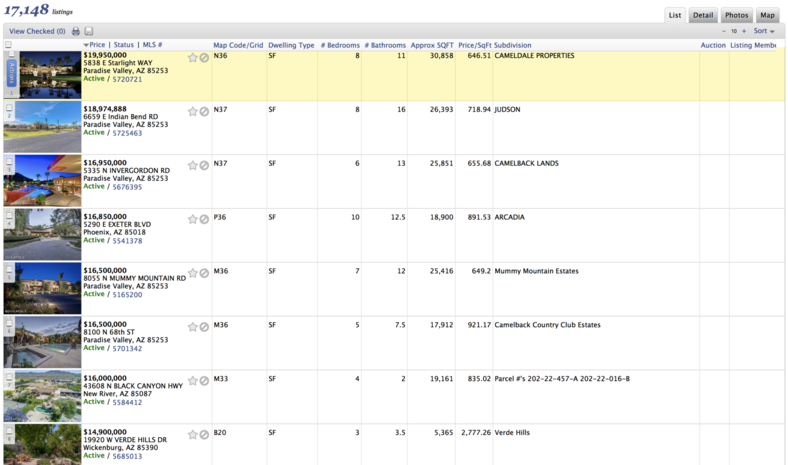This screenshot has height=465, width=788.
Task: Check the box for $16,950,000 listing
Action: [x=9, y=161]
